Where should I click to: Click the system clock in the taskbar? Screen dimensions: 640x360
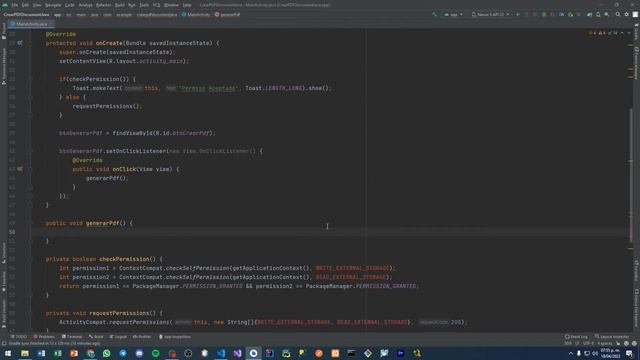[x=610, y=353]
